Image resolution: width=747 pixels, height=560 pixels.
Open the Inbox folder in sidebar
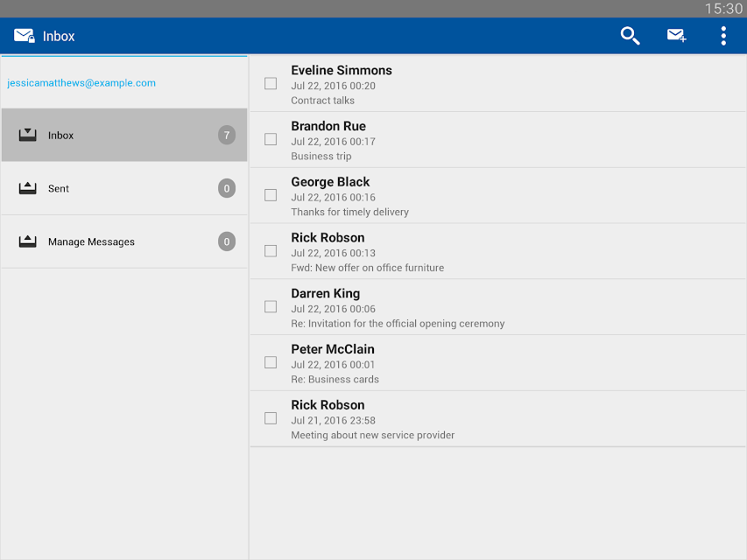pos(124,135)
